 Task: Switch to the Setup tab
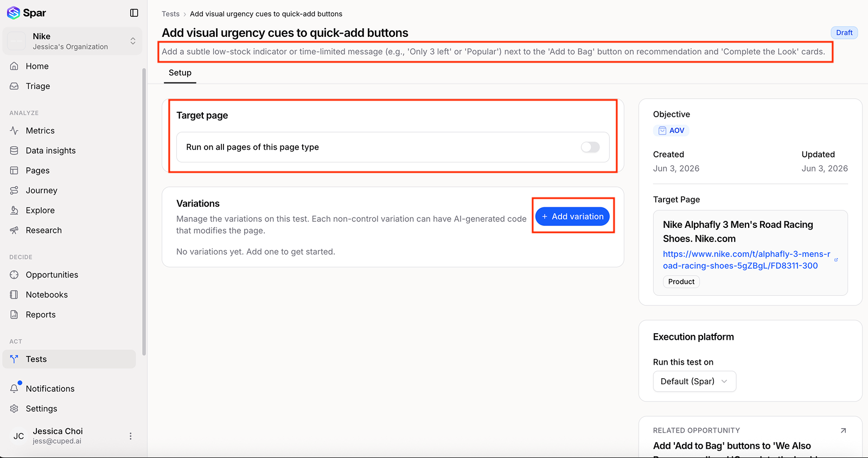pos(180,73)
